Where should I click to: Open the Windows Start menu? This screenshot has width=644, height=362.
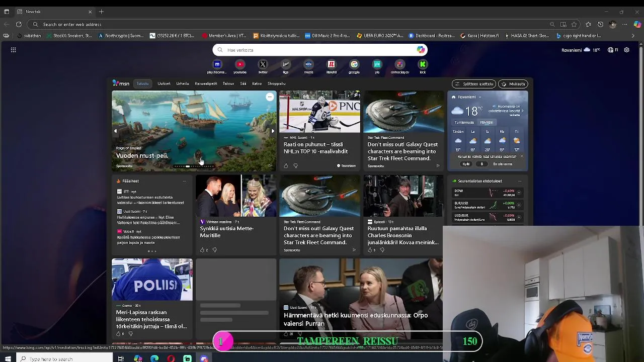[8, 358]
